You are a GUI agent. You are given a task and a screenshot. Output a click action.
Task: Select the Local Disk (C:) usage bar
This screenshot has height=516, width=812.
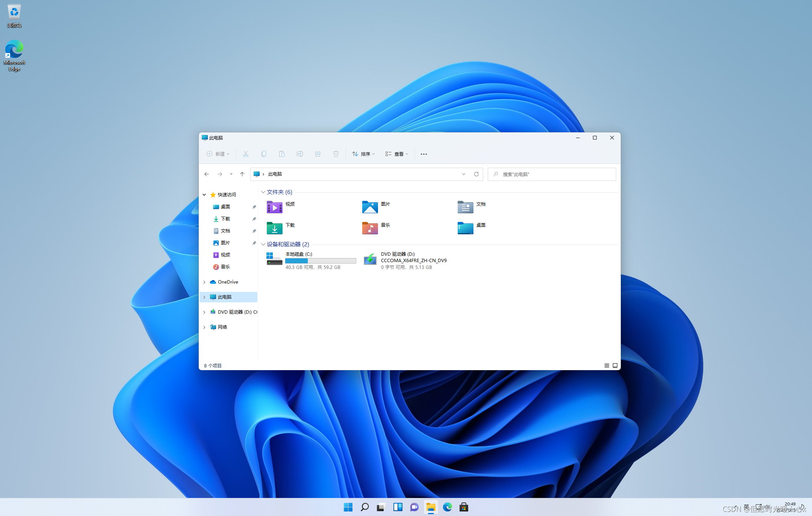(320, 261)
